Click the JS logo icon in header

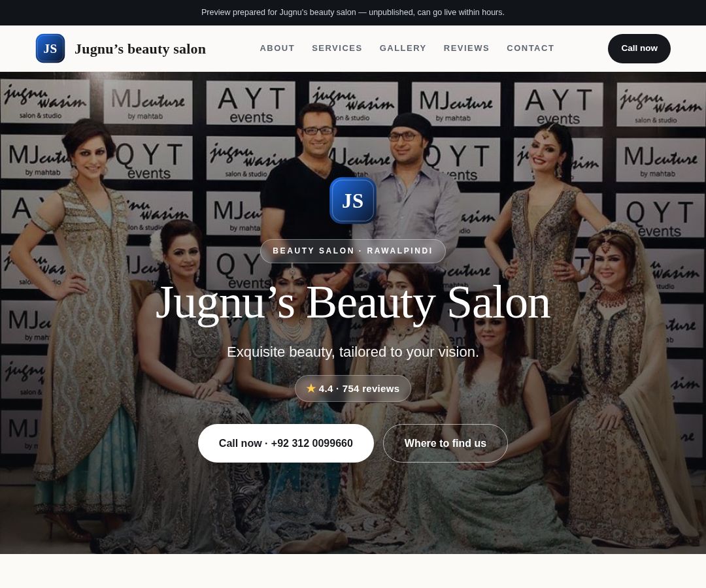pyautogui.click(x=50, y=48)
